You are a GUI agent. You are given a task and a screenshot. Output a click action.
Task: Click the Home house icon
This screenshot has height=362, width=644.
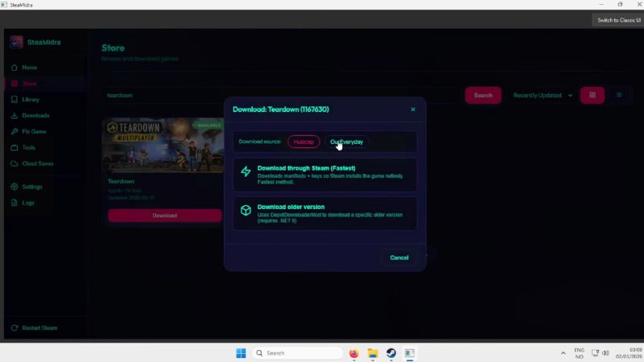pyautogui.click(x=14, y=68)
